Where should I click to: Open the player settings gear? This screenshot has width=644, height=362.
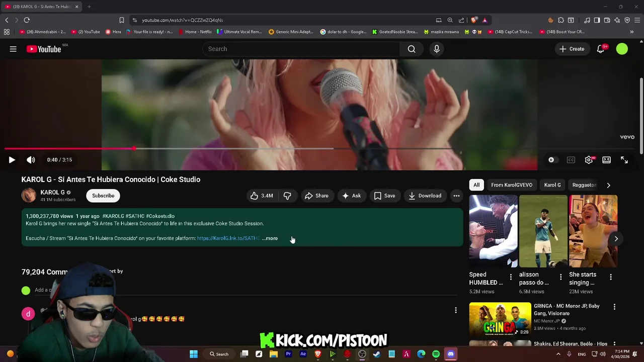pyautogui.click(x=589, y=160)
